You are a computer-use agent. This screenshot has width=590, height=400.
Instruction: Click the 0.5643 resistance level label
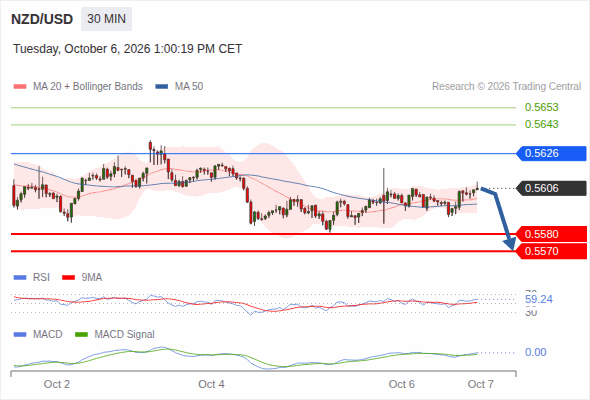click(541, 124)
